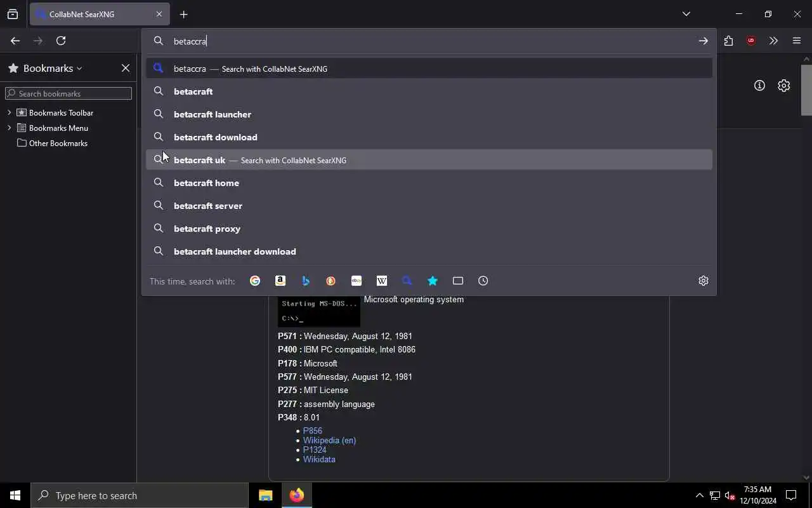Search this time with Wikipedia
The width and height of the screenshot is (812, 508).
coord(382,281)
